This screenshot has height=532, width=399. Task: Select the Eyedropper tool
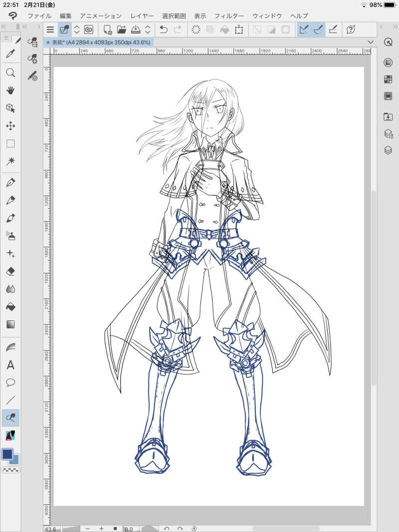pos(10,54)
